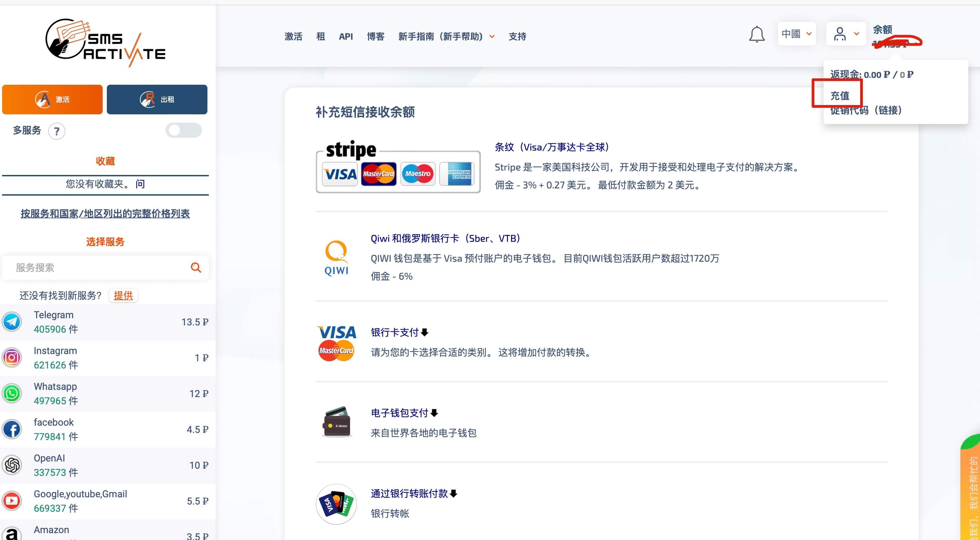Click the Telegram service icon

[x=12, y=322]
